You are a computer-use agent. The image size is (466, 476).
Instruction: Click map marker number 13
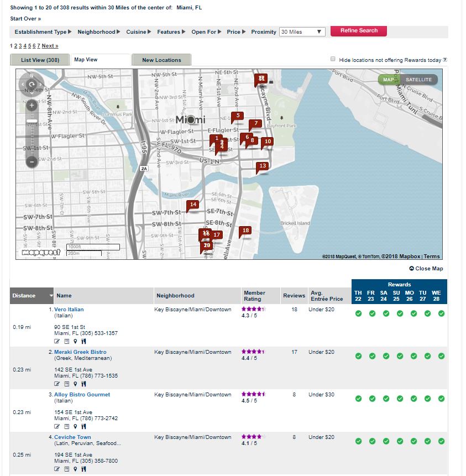pos(262,167)
